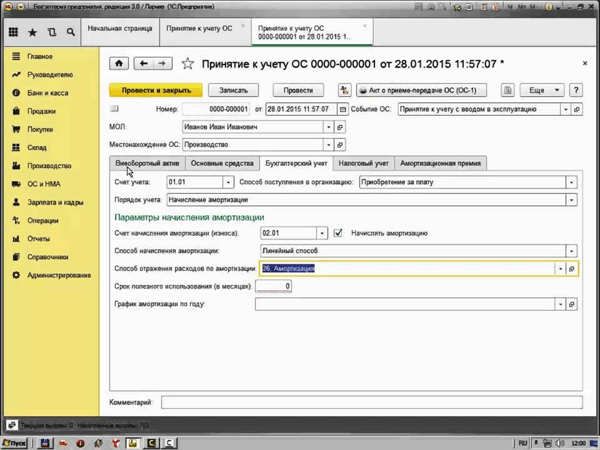Open the sections grid menu icon
The width and height of the screenshot is (600, 450).
pos(13,32)
